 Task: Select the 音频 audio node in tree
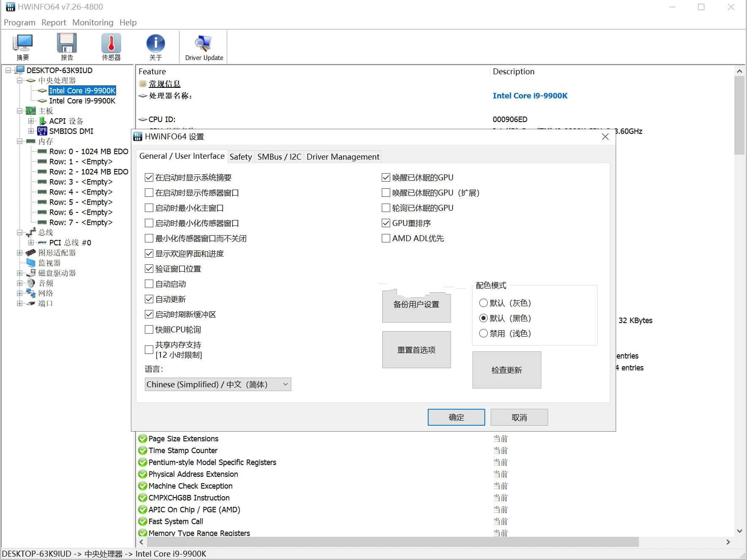(46, 283)
